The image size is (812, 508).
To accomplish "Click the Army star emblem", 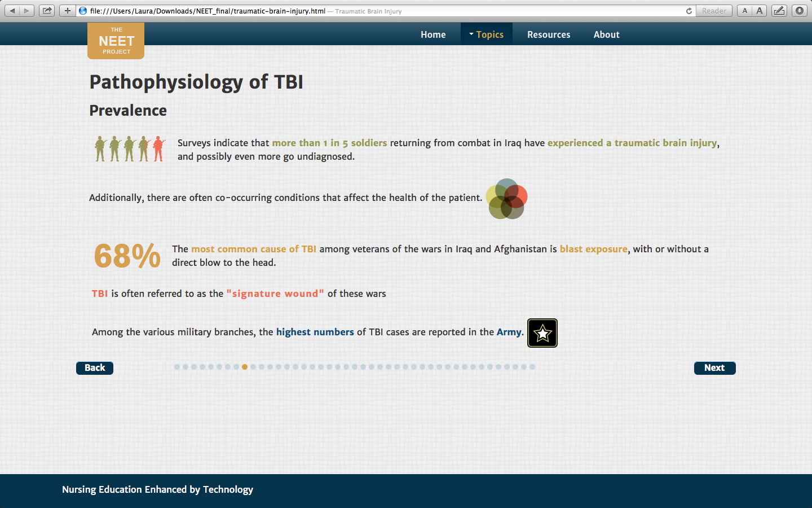I will [x=542, y=333].
